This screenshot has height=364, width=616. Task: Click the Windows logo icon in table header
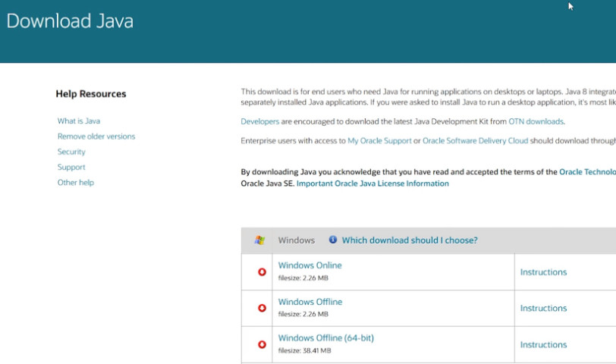[x=259, y=240]
